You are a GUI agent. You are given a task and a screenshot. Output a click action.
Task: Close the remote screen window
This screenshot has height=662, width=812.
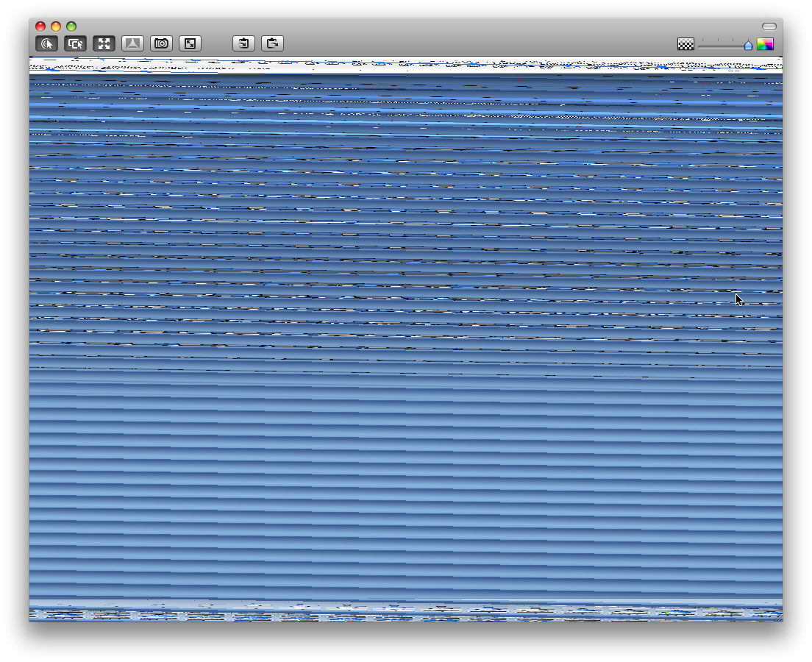click(x=40, y=26)
